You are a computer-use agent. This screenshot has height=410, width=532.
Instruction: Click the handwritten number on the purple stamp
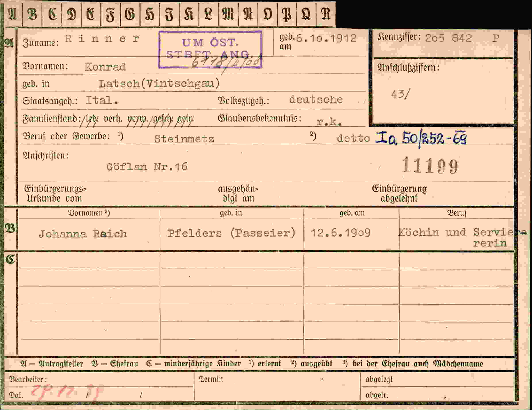(x=227, y=63)
